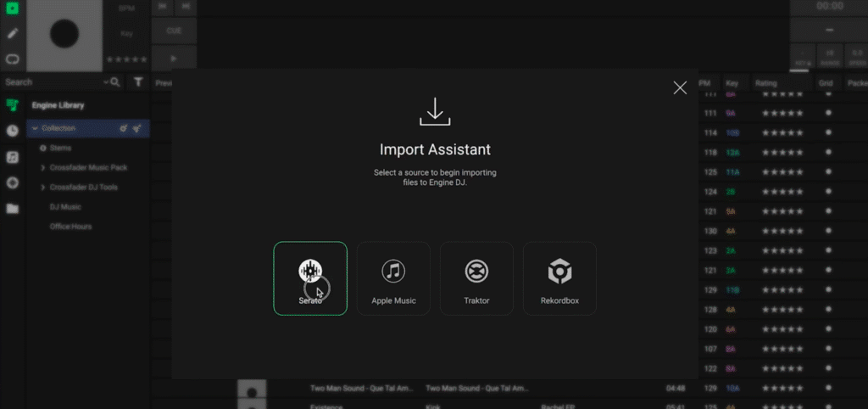Click grid dot on 107 BPM row

click(x=829, y=349)
